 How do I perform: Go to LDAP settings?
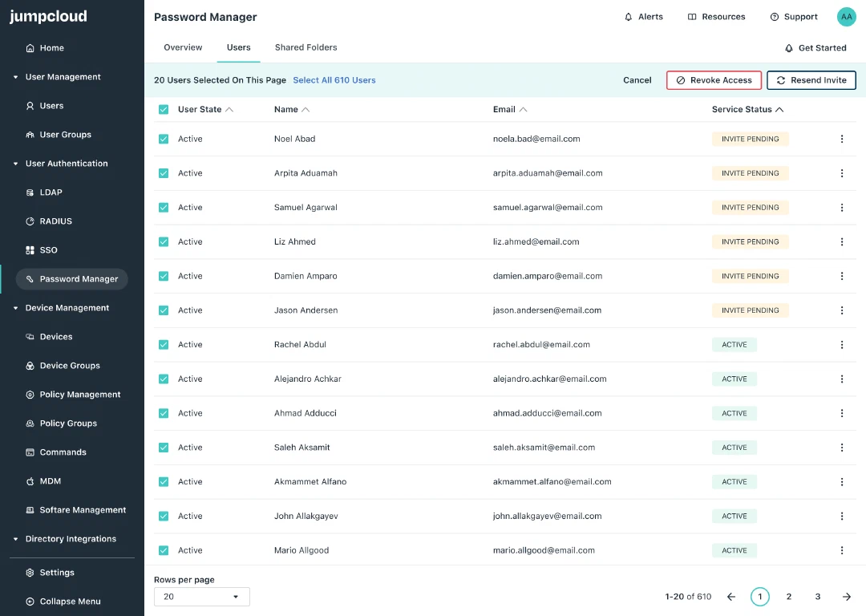point(44,192)
